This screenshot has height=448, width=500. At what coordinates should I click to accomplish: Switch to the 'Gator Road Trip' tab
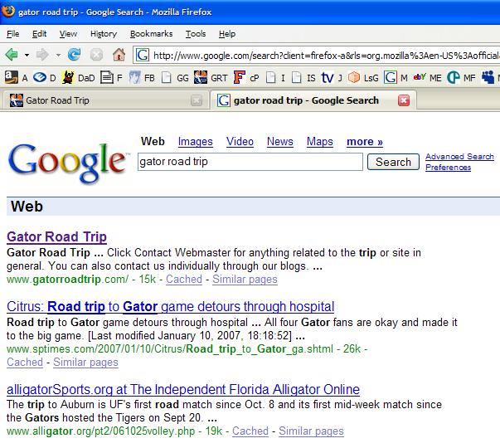tap(105, 100)
